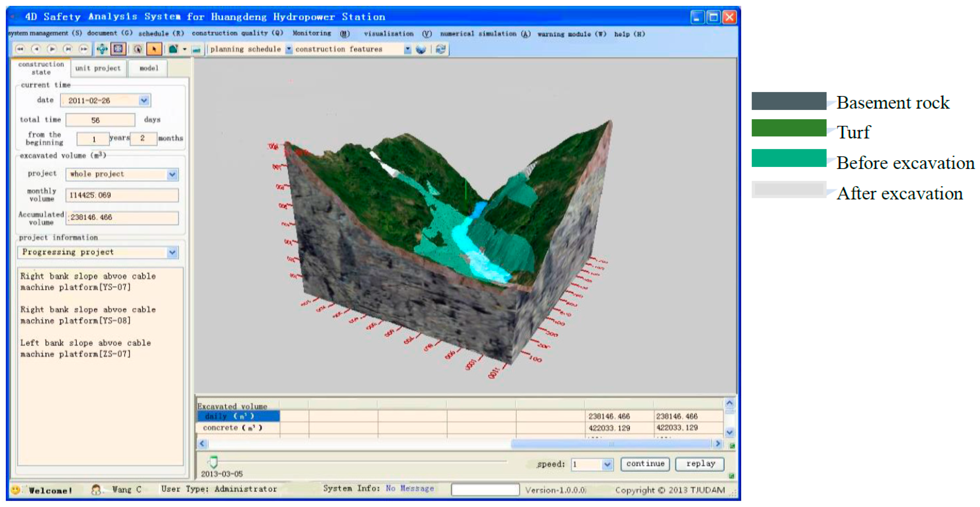Click the refresh icon in toolbar
Image resolution: width=980 pixels, height=507 pixels.
(x=440, y=49)
